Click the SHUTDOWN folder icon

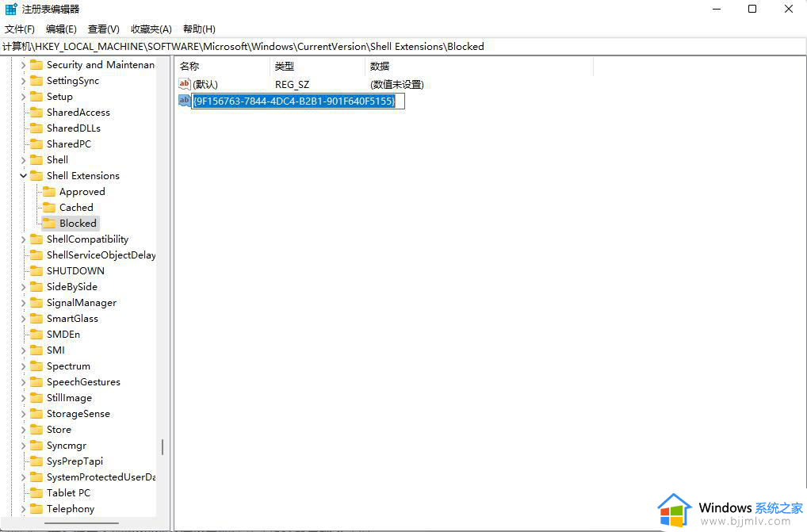coord(36,271)
